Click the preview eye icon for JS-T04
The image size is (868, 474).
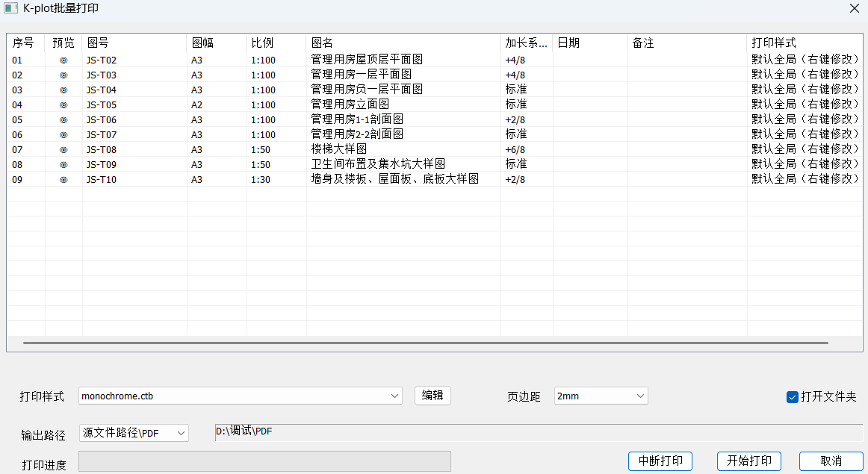pos(63,90)
